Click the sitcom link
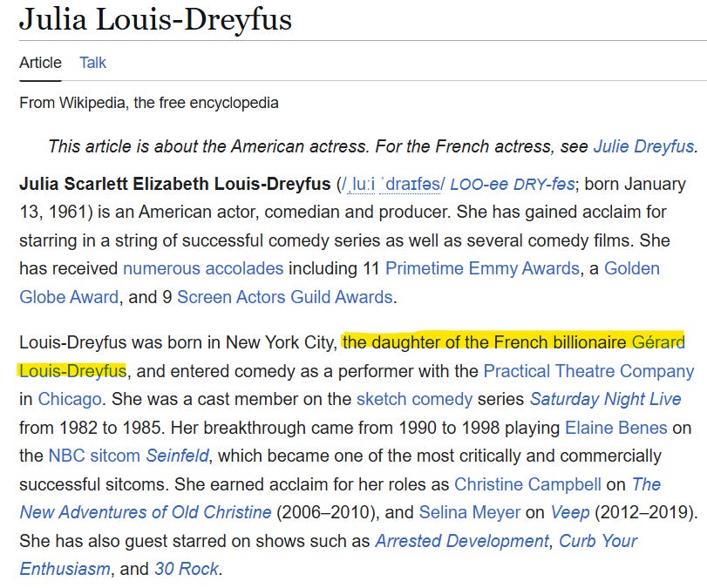The width and height of the screenshot is (707, 588). pos(115,456)
